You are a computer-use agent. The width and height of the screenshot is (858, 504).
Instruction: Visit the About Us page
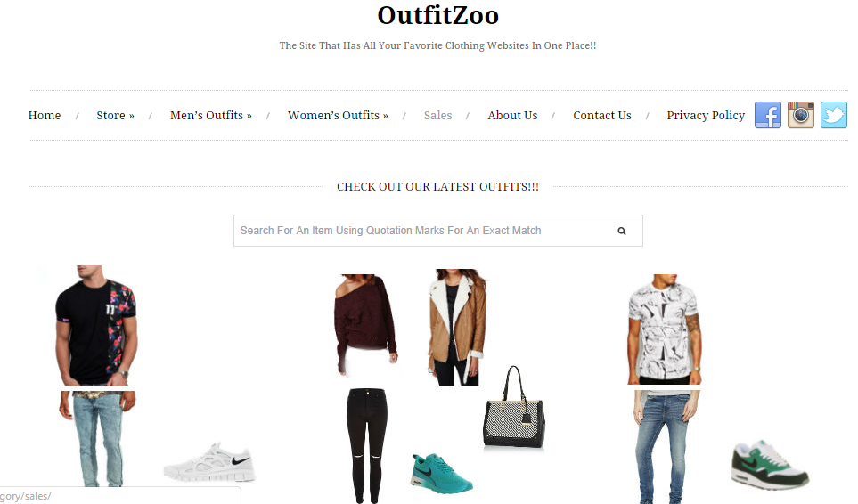pos(512,116)
